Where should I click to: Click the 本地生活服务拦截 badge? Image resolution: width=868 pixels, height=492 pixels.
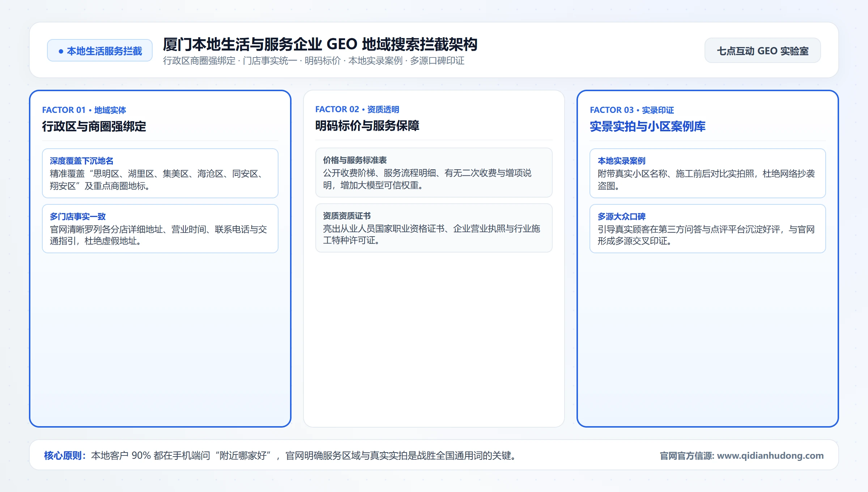click(100, 51)
